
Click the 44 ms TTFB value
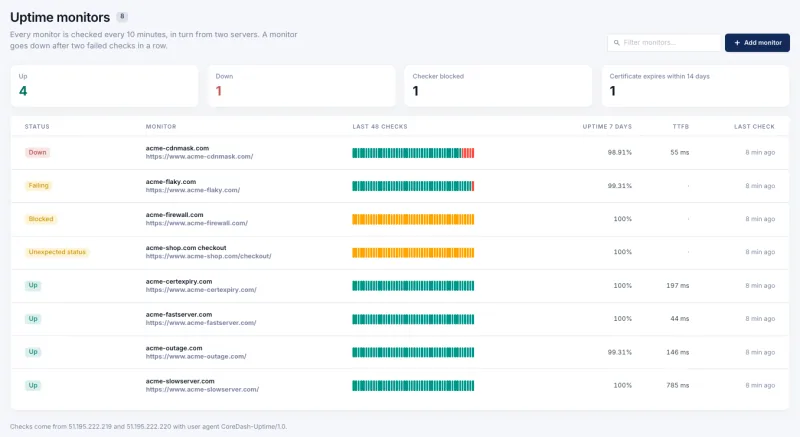click(x=680, y=319)
